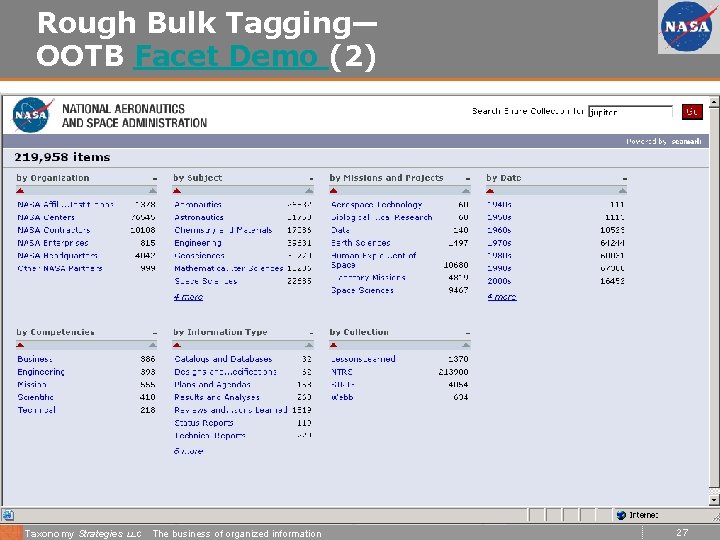Image resolution: width=720 pixels, height=540 pixels.
Task: Sort by Date using red triangle
Action: (x=490, y=191)
